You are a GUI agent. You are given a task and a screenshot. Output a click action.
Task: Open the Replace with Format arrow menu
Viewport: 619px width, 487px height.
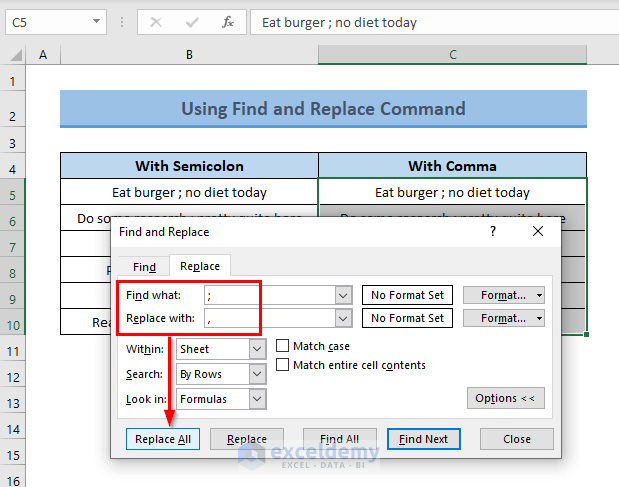[x=539, y=318]
